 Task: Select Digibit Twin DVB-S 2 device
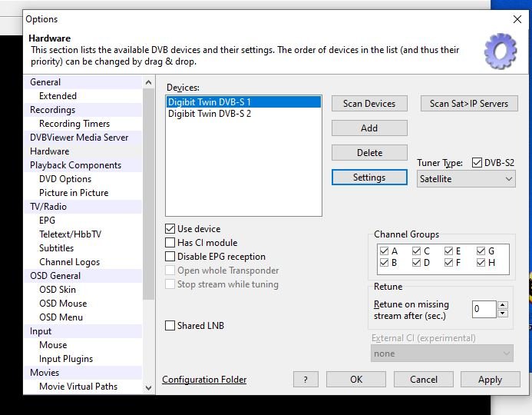click(210, 114)
